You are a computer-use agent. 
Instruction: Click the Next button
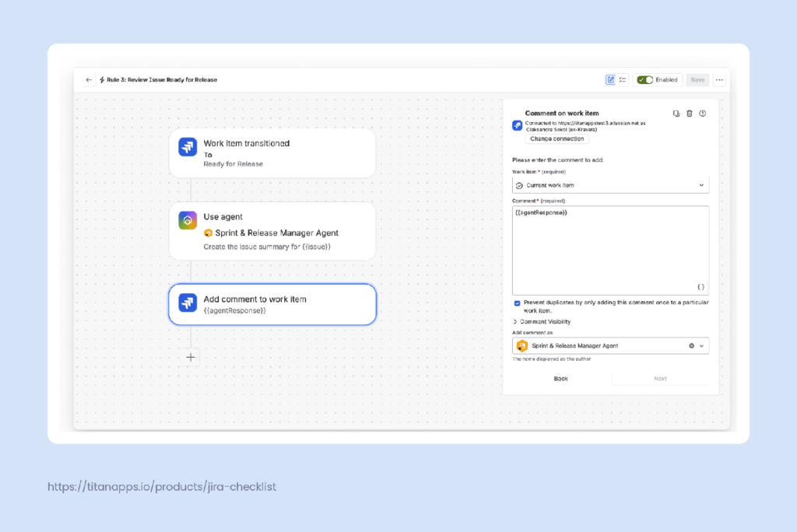coord(660,379)
